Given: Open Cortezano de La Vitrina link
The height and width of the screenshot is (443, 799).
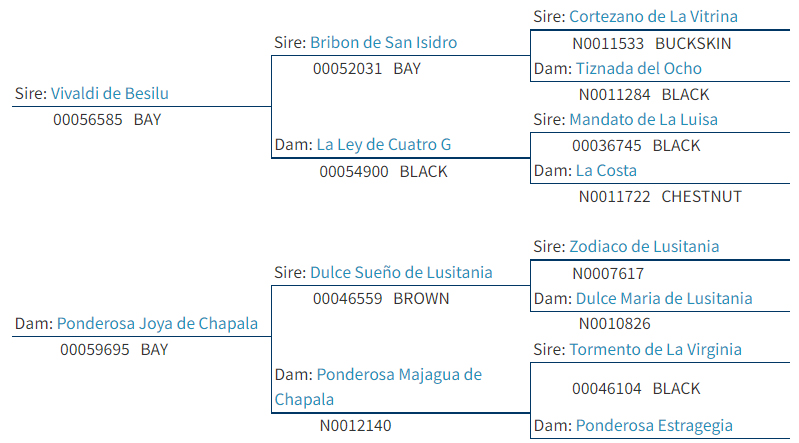Looking at the screenshot, I should (x=653, y=17).
